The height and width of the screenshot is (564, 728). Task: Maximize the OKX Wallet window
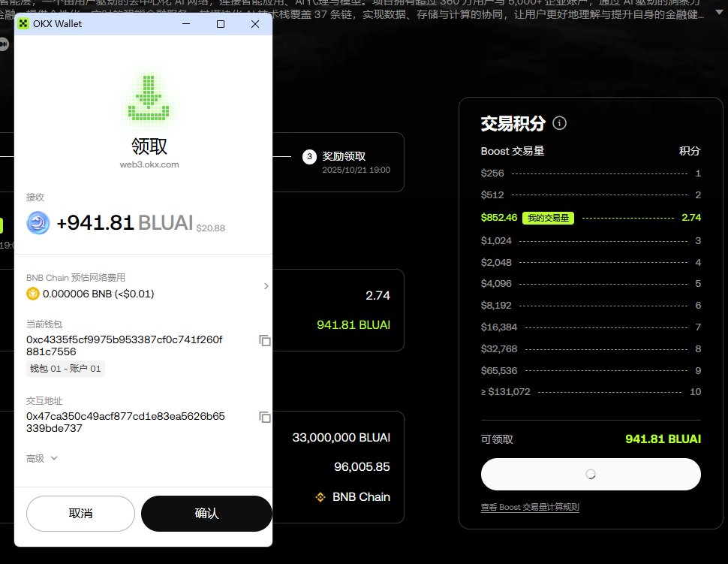(221, 24)
